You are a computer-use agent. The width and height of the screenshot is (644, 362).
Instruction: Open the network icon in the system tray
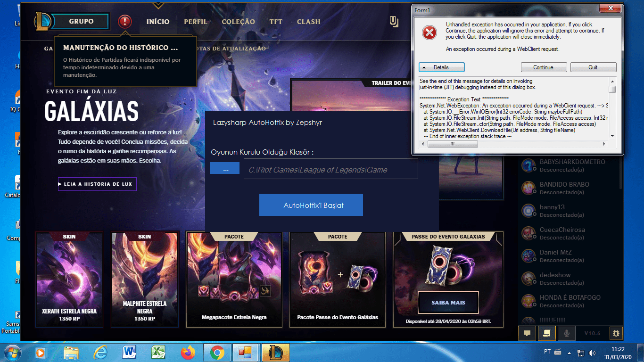tap(581, 353)
